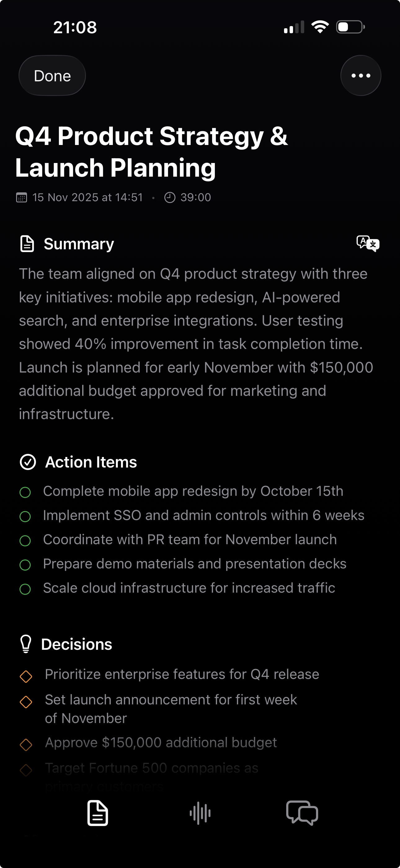Tap the Summary document icon

coord(27,244)
